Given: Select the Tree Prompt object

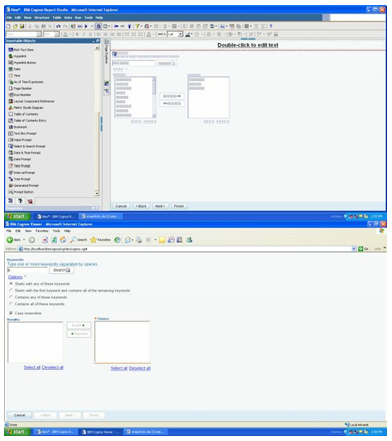Looking at the screenshot, I should pos(19,179).
